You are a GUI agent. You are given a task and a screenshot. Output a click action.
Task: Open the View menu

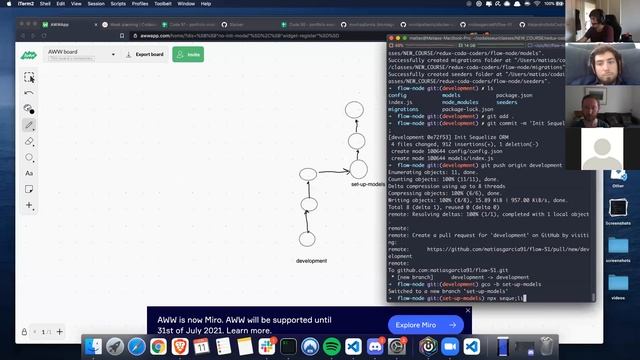tap(76, 4)
